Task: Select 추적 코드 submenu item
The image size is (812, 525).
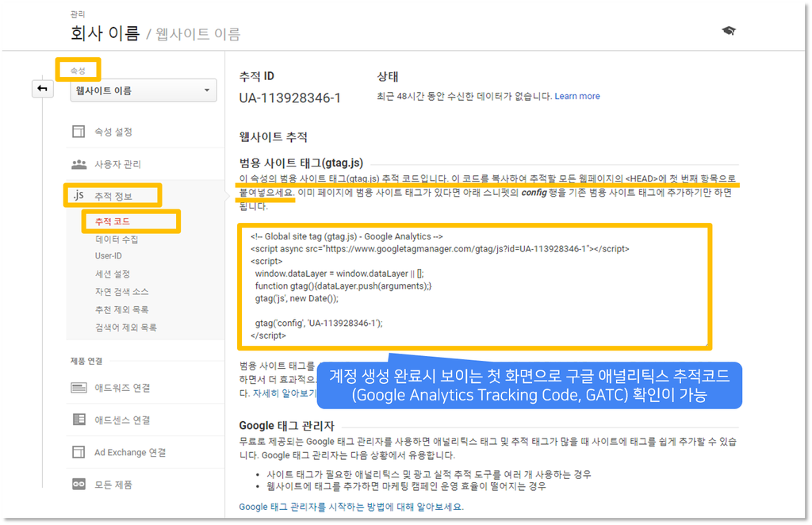Action: 113,221
